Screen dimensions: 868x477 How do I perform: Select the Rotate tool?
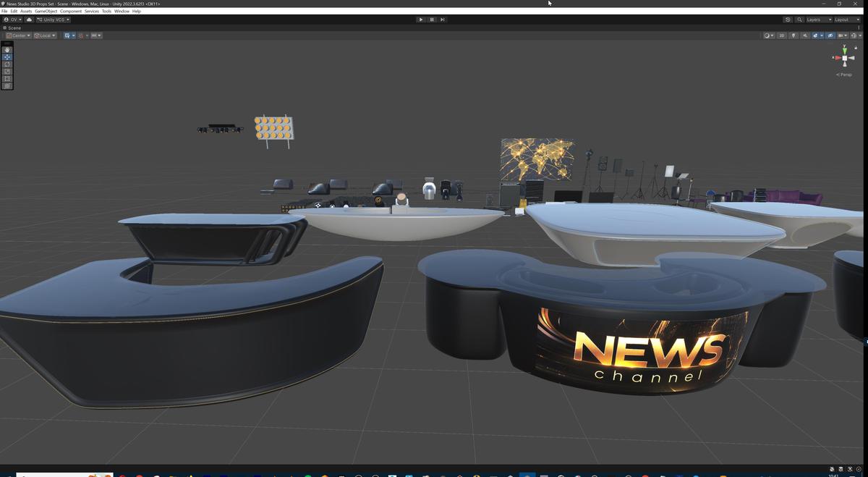point(7,64)
